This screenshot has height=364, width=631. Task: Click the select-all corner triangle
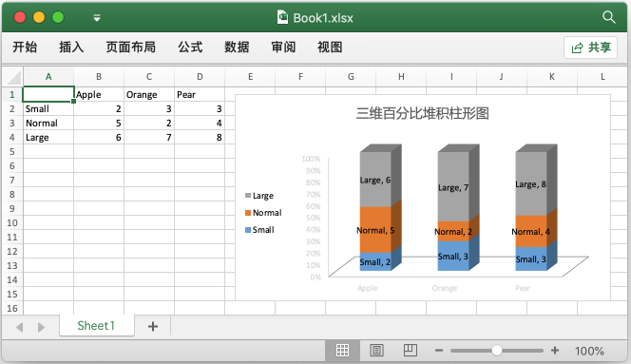[13, 76]
